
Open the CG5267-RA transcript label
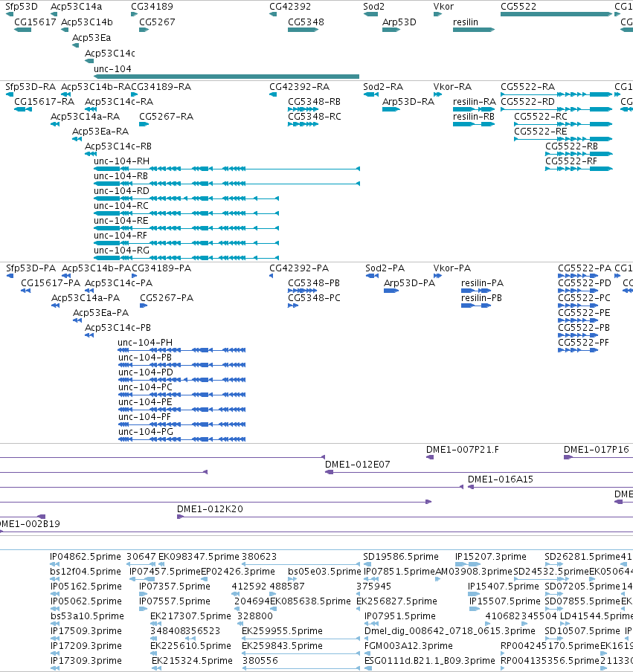167,117
